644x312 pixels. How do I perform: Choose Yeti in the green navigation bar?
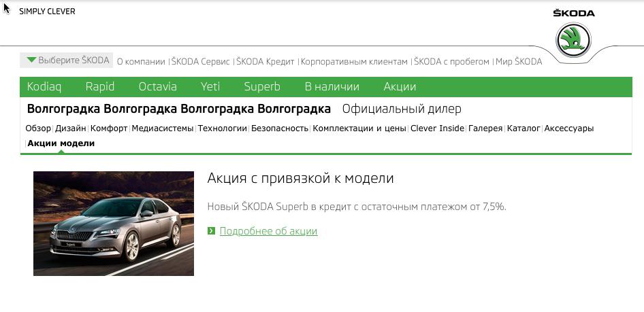point(210,86)
